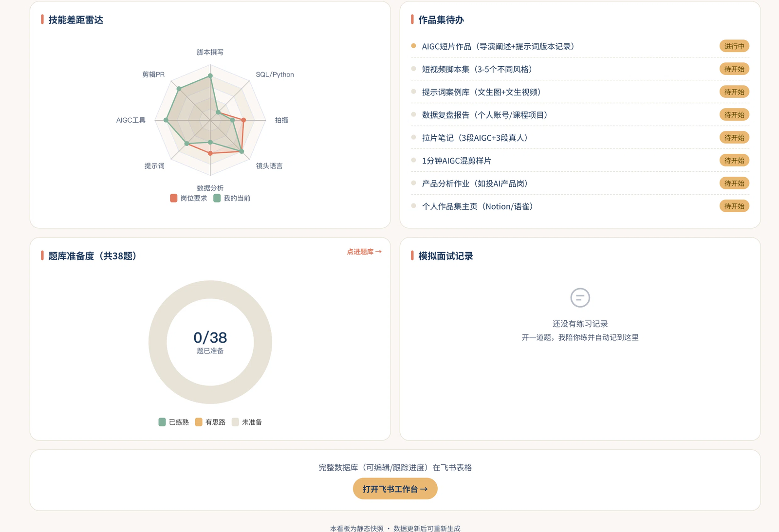Click the AIGC工具 radar axis label
The width and height of the screenshot is (779, 532).
(x=131, y=120)
